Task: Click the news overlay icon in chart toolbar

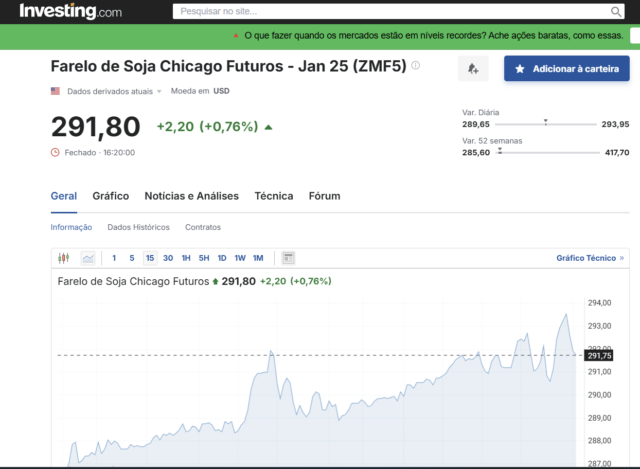Action: (288, 258)
